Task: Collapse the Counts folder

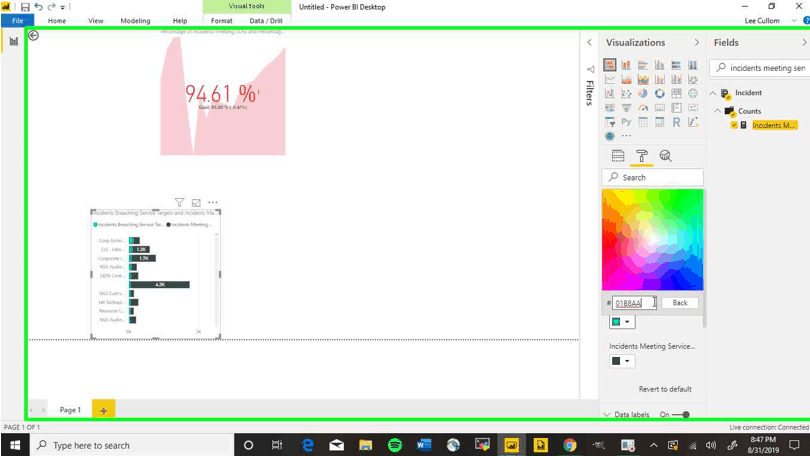Action: [x=718, y=111]
